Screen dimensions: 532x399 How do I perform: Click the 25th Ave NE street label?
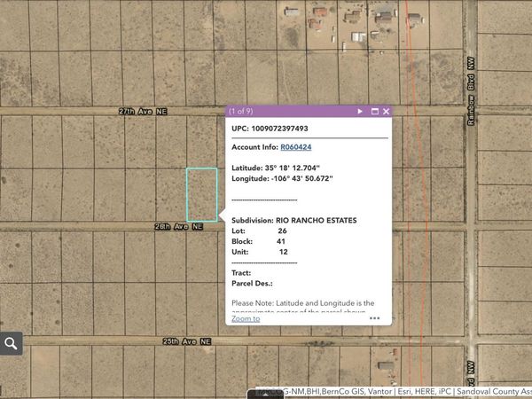point(186,341)
